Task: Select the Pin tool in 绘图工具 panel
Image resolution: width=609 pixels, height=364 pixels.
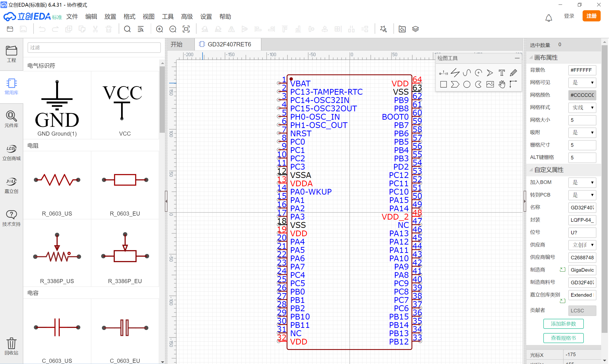Action: pyautogui.click(x=443, y=73)
